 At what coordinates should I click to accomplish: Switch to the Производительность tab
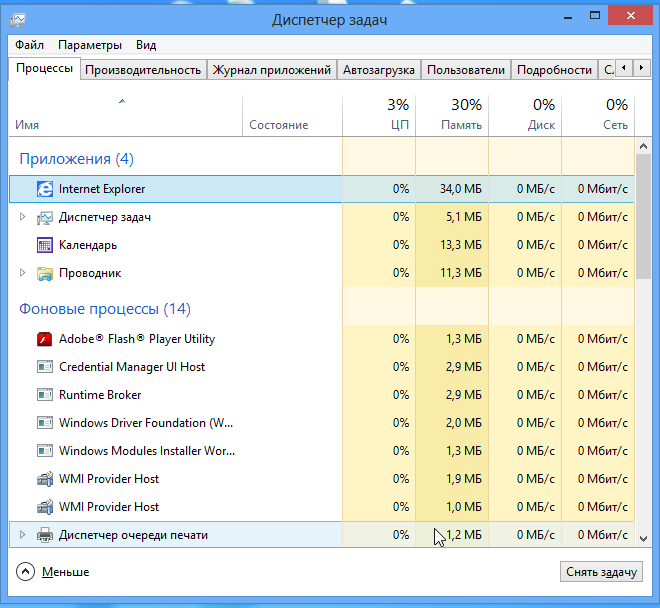tap(143, 70)
